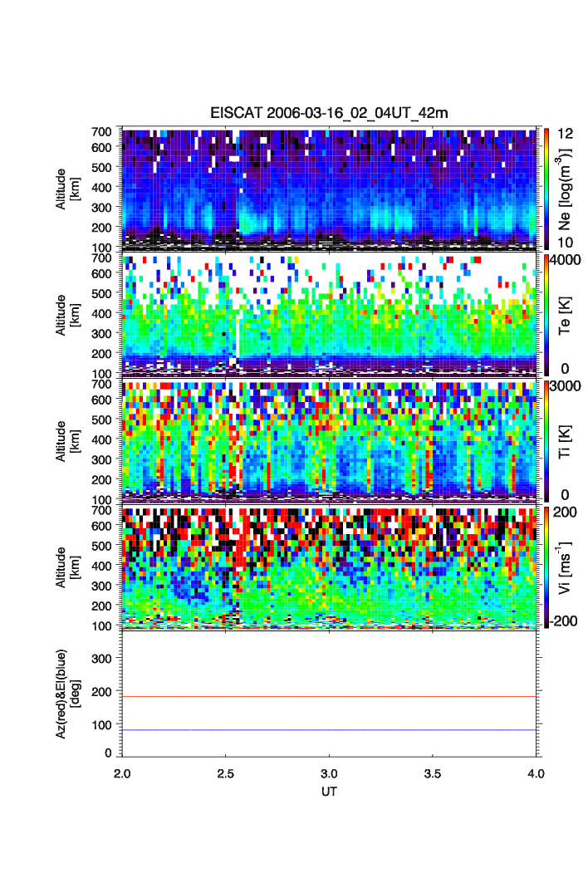Click the Ti ion temperature color bar
The height and width of the screenshot is (883, 588).
546,439
